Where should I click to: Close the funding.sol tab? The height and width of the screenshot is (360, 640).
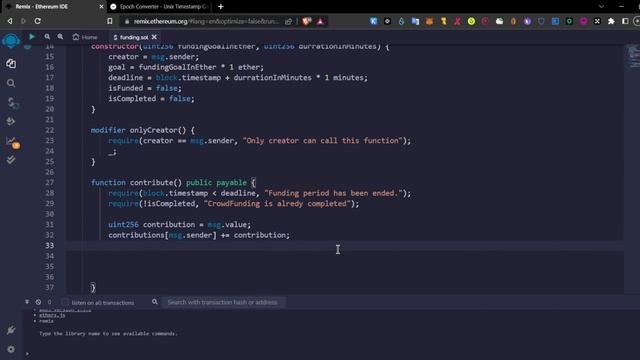[x=154, y=37]
